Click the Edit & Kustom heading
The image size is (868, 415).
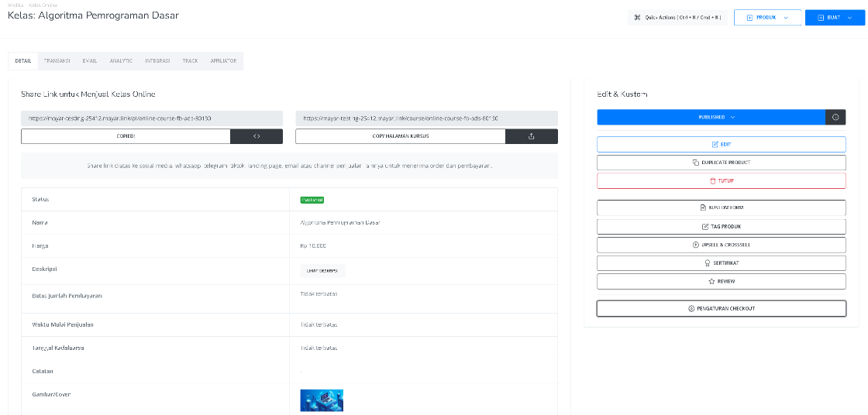[x=622, y=94]
